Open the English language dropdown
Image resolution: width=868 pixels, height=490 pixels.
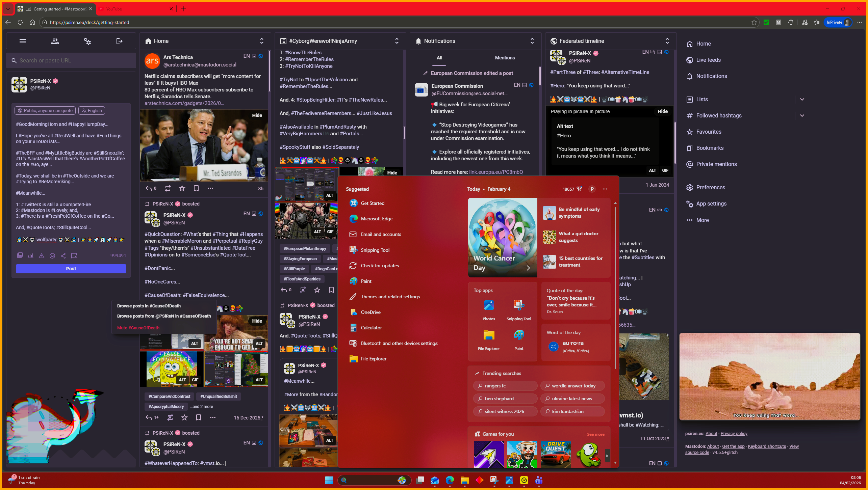(x=92, y=110)
